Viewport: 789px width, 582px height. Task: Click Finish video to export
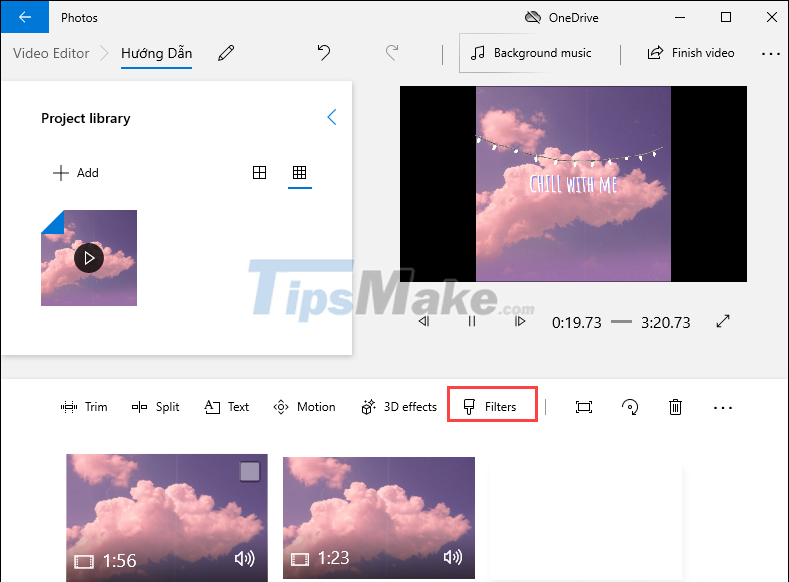pyautogui.click(x=691, y=53)
